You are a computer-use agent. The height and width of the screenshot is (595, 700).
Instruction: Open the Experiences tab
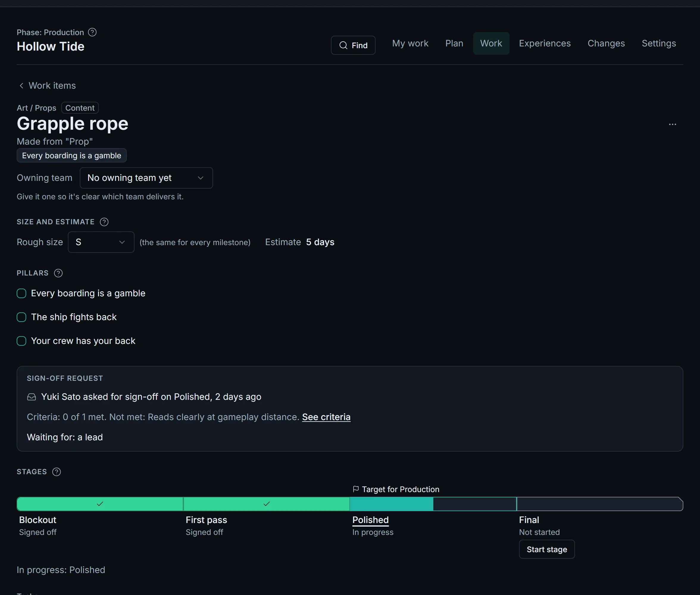click(544, 43)
